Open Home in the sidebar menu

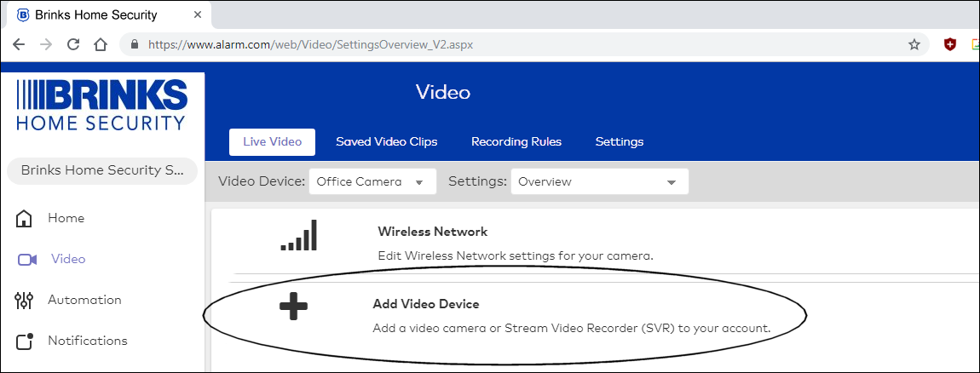point(66,218)
